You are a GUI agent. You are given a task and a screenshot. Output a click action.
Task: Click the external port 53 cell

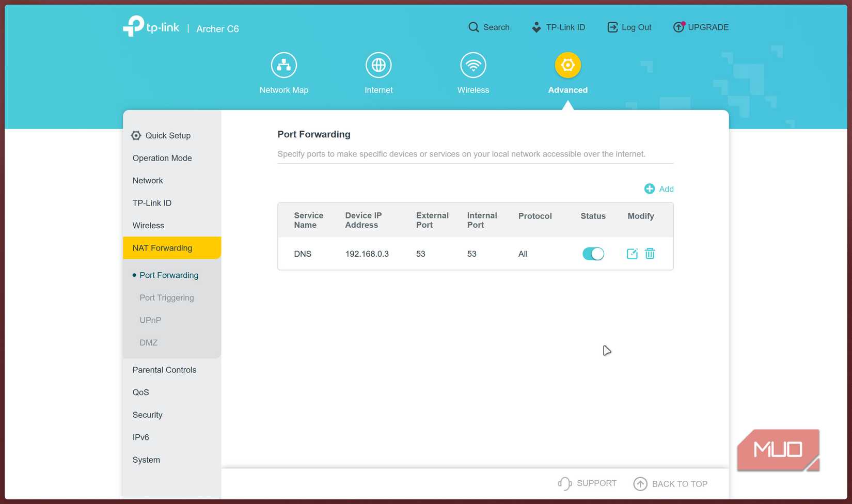click(x=421, y=254)
